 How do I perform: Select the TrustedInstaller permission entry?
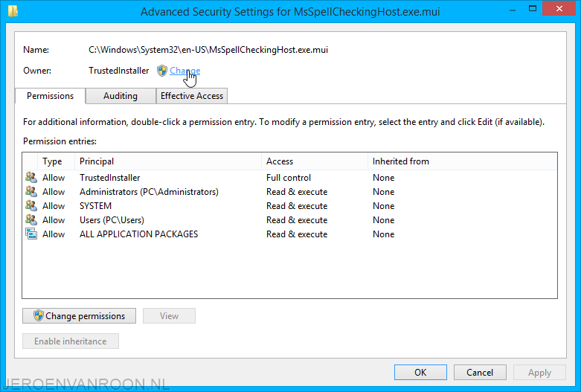pyautogui.click(x=289, y=178)
